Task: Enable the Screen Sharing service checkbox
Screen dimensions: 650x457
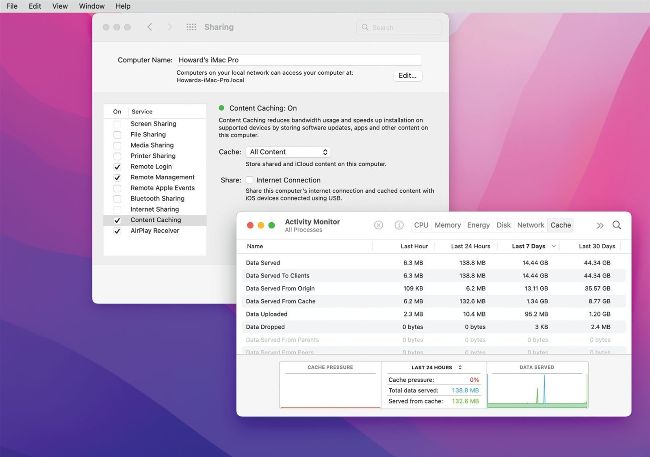Action: pyautogui.click(x=117, y=124)
